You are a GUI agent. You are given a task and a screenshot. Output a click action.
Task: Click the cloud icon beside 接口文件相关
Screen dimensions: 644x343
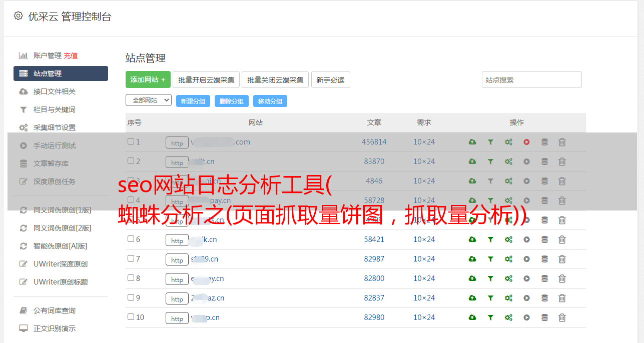(x=23, y=91)
